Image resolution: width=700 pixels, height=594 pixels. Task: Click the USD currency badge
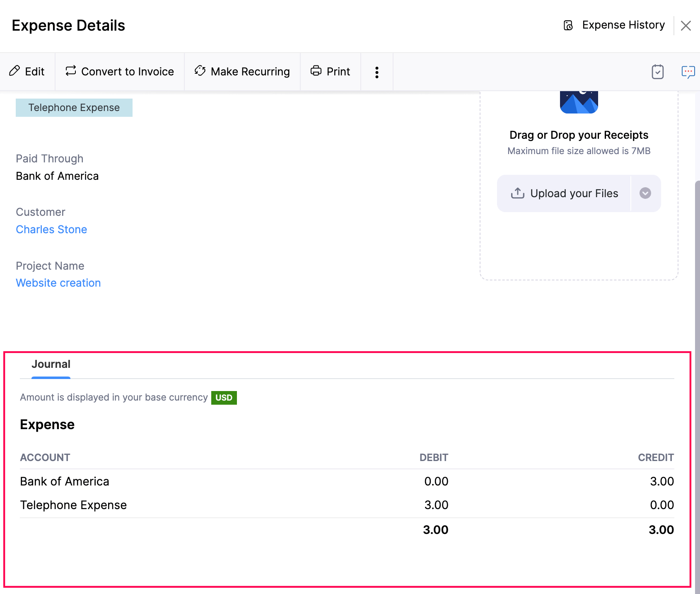(x=224, y=398)
